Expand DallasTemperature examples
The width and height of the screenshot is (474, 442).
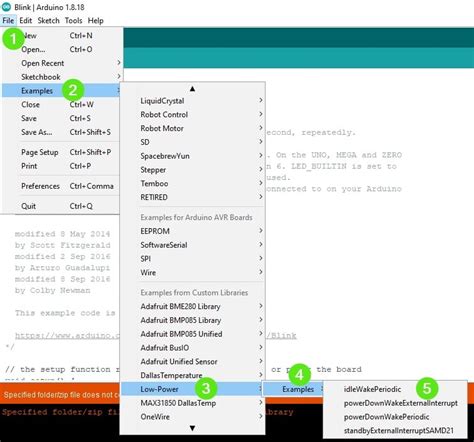point(193,376)
